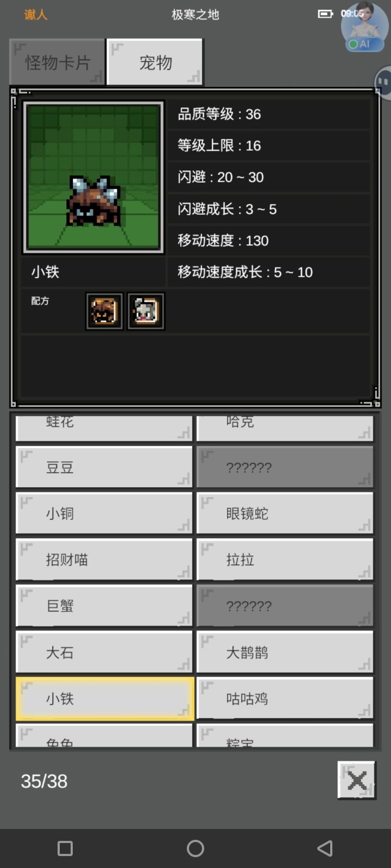
Task: Pick 拉拉 from the pet list
Action: click(285, 559)
